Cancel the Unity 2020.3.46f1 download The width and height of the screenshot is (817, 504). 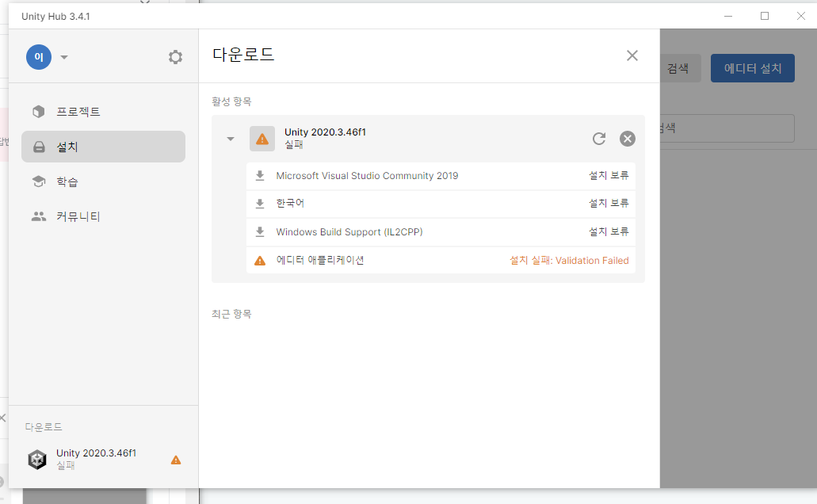coord(628,139)
